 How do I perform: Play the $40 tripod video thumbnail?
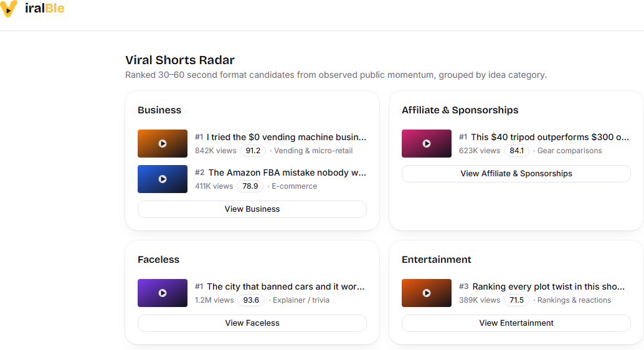pos(426,144)
